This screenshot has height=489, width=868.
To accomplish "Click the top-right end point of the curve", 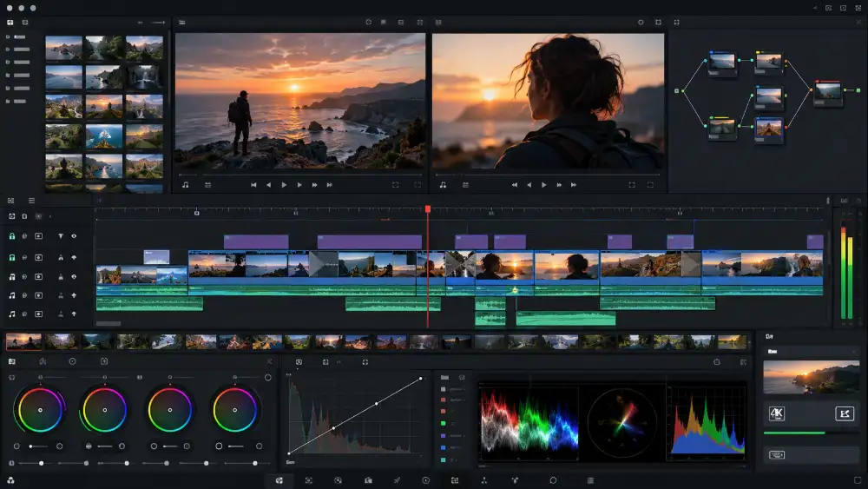I will pos(421,378).
